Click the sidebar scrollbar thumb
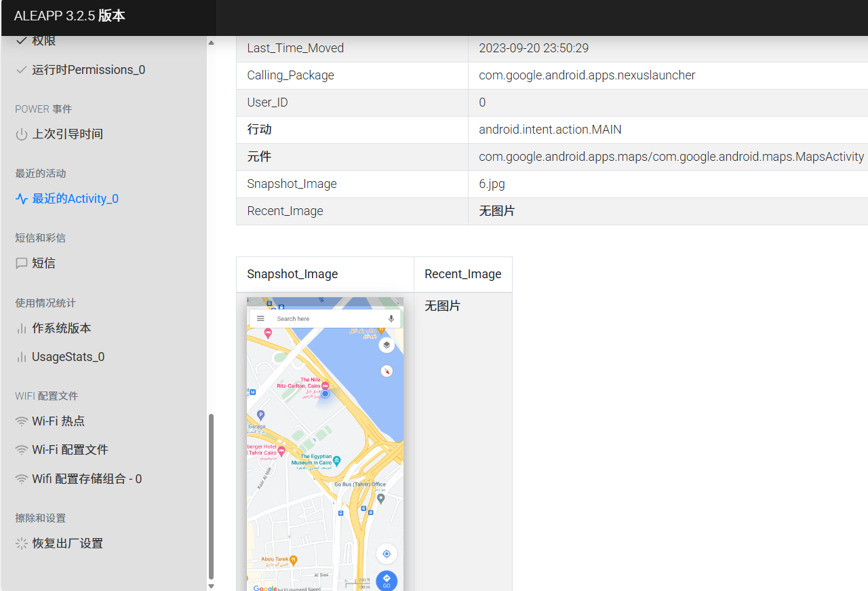 pos(211,497)
